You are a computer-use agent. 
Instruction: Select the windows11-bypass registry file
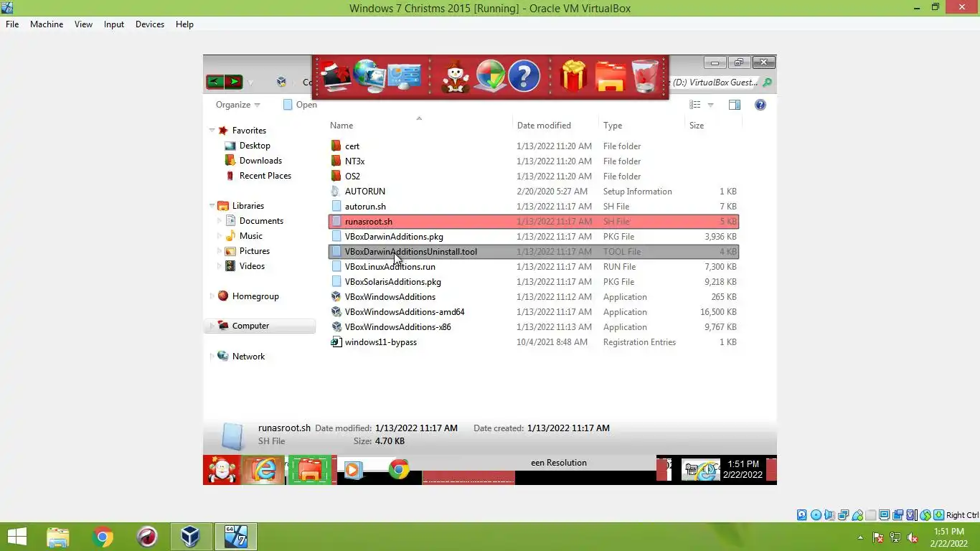(x=534, y=342)
